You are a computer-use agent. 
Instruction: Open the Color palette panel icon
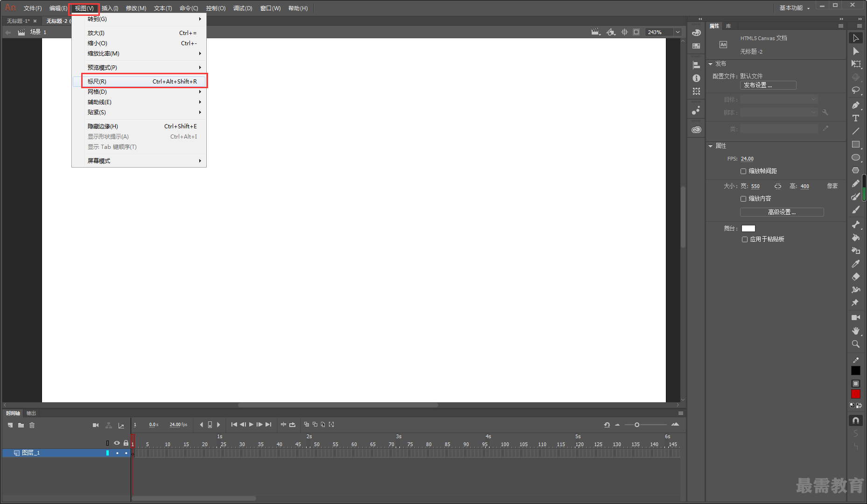696,33
